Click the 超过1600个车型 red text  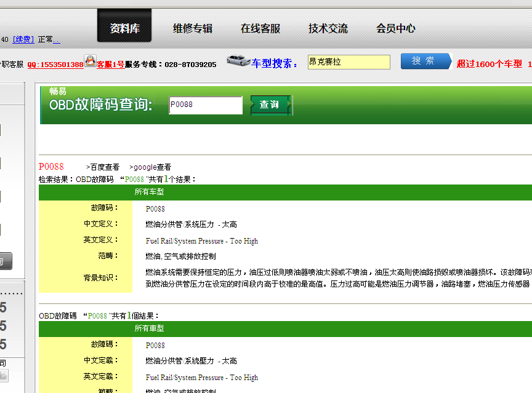click(490, 64)
